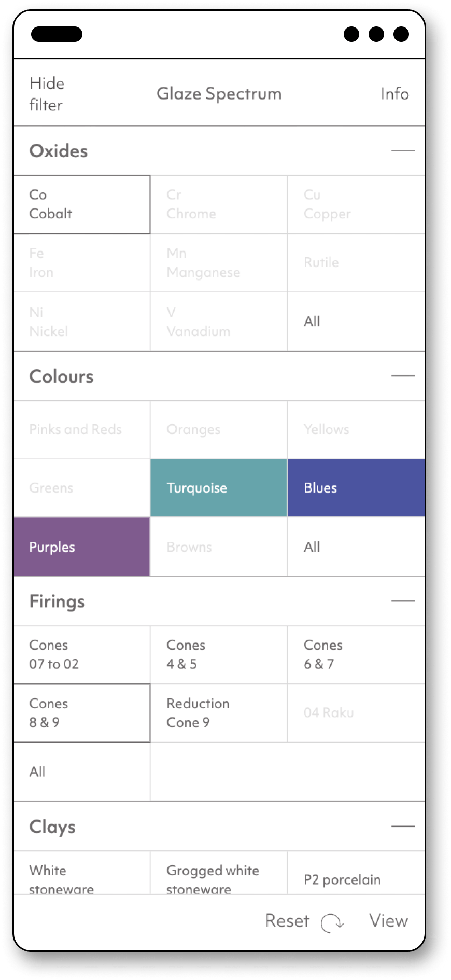Viewport: 451px width, 980px height.
Task: Select the Cu Copper oxide filter
Action: [x=356, y=204]
